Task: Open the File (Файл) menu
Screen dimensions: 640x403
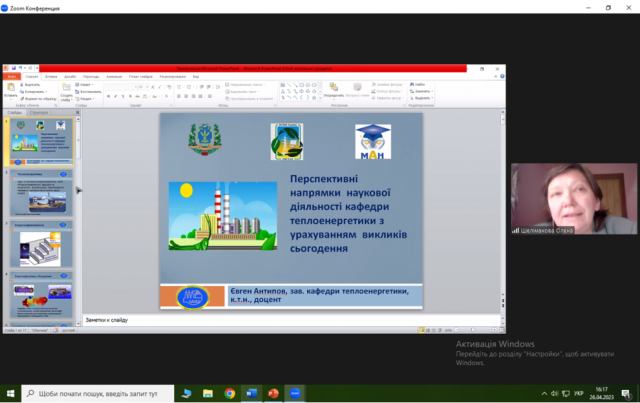Action: point(12,76)
